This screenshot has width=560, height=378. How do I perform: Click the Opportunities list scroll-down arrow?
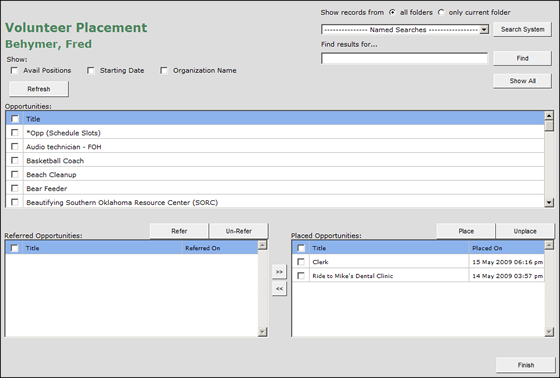[549, 203]
